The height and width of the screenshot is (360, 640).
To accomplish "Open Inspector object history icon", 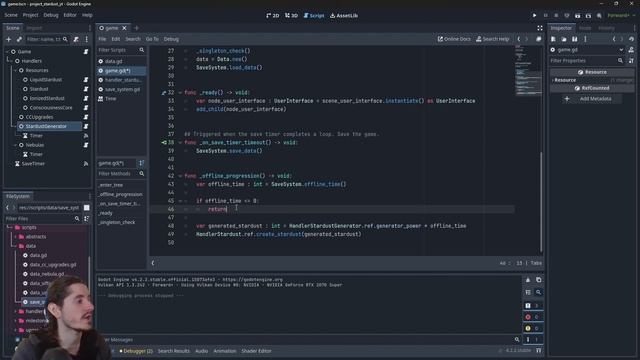I will click(x=631, y=39).
